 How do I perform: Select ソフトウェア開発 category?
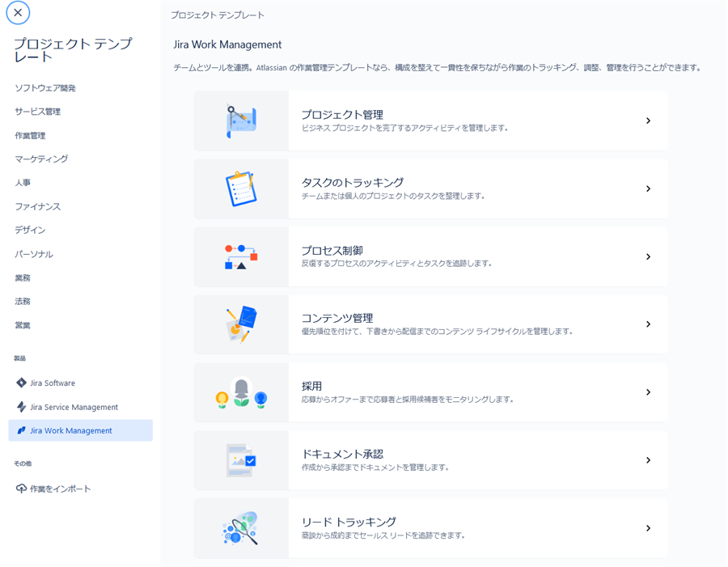[45, 88]
